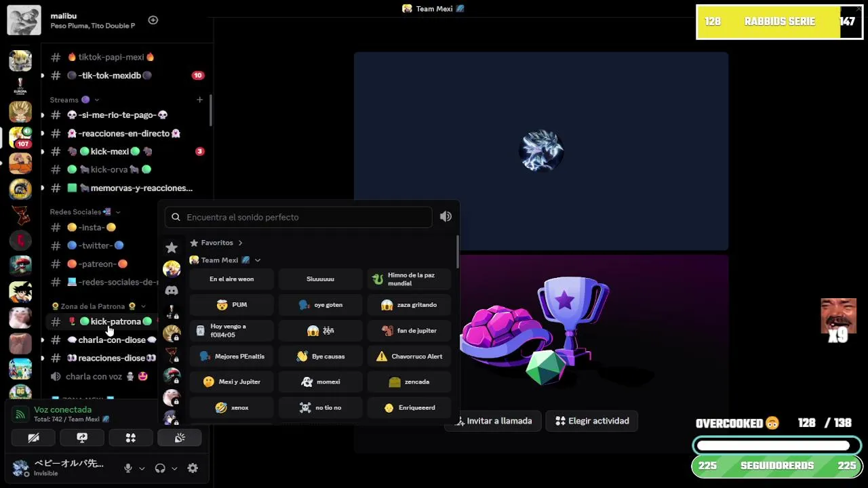Start screen share in voice panel
The height and width of the screenshot is (488, 868).
point(82,438)
